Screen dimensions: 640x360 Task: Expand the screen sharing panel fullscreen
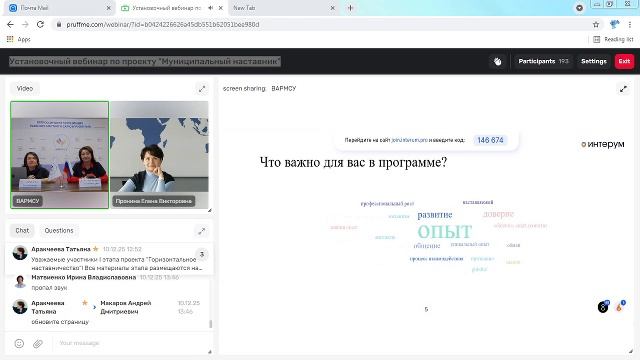click(623, 89)
